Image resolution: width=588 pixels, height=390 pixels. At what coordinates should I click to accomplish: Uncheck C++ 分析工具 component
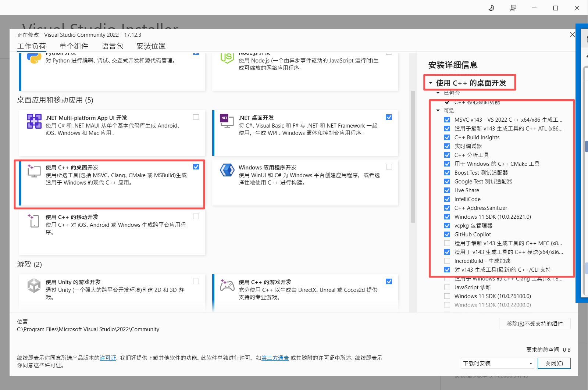447,155
